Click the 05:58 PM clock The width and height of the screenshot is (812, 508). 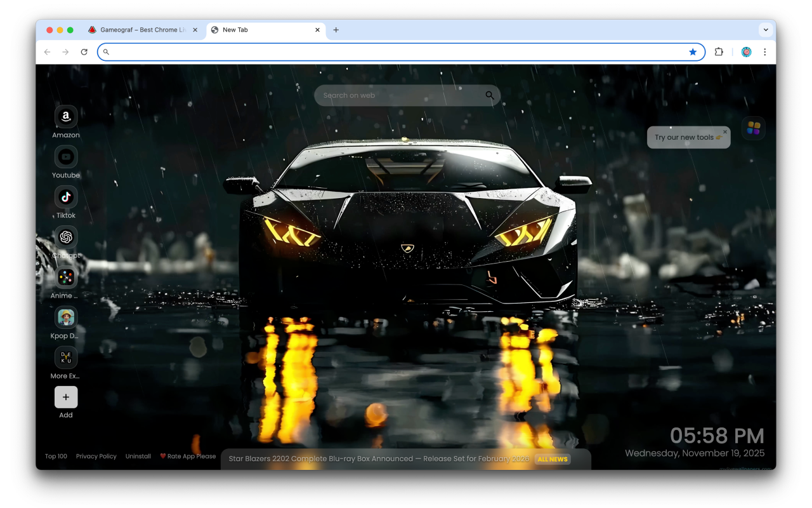coord(717,436)
